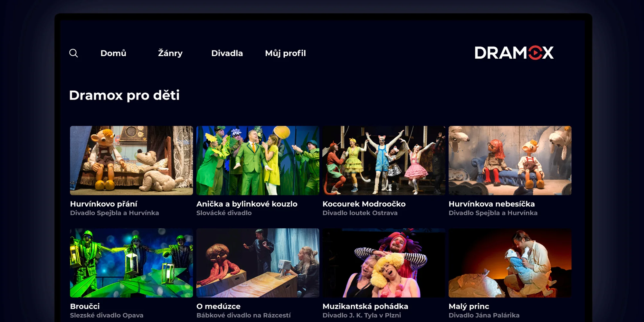644x322 pixels.
Task: Click the Divadlo Jána Palárika name
Action: pos(484,315)
